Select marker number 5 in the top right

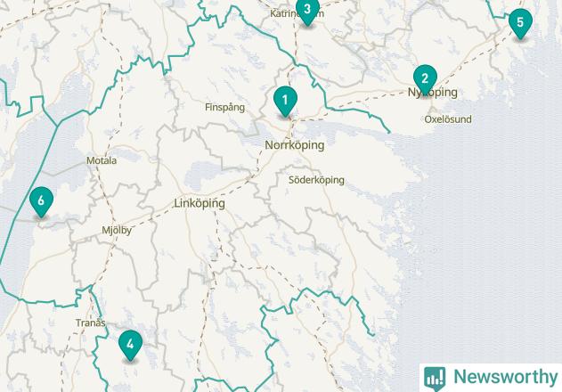pos(520,23)
